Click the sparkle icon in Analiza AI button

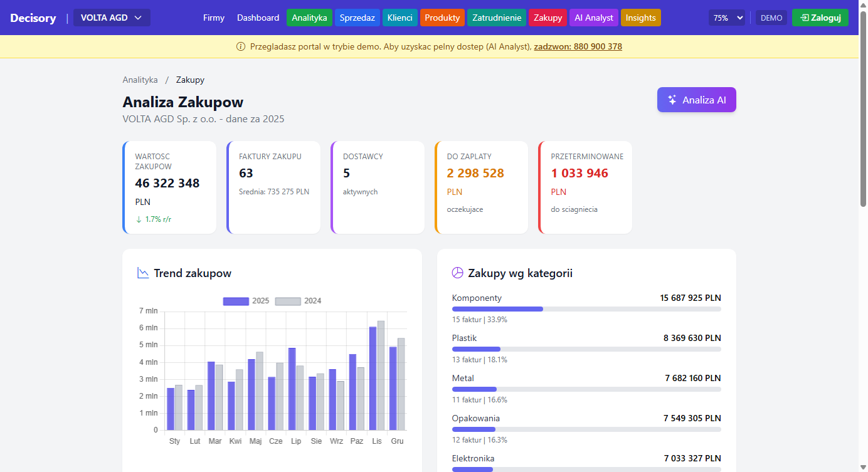[x=672, y=100]
